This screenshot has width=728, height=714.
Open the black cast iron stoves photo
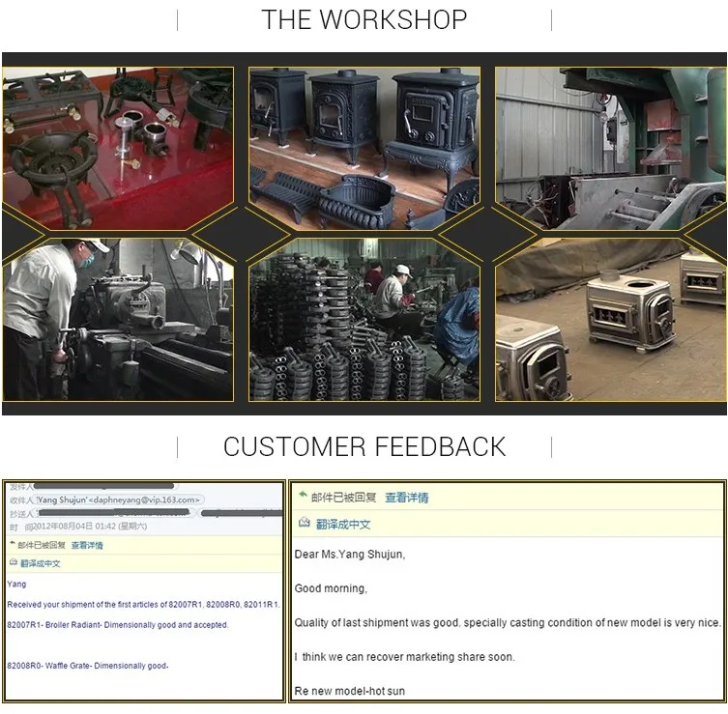coord(364,148)
